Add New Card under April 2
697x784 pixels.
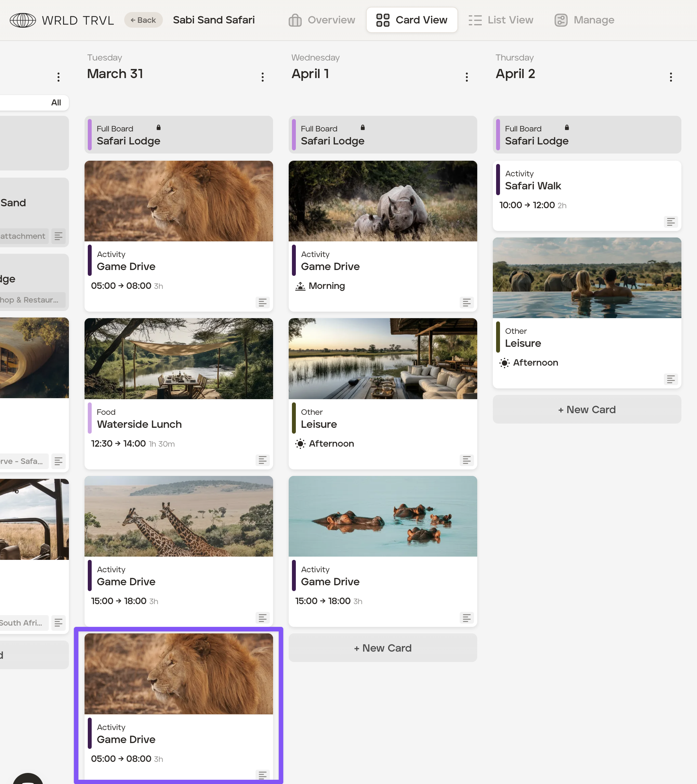[x=586, y=409]
